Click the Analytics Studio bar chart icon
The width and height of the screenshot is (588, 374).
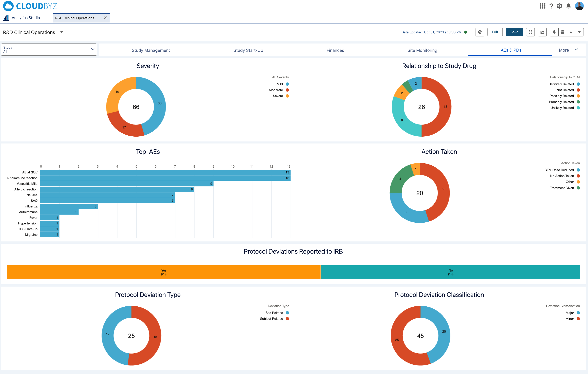[6, 18]
